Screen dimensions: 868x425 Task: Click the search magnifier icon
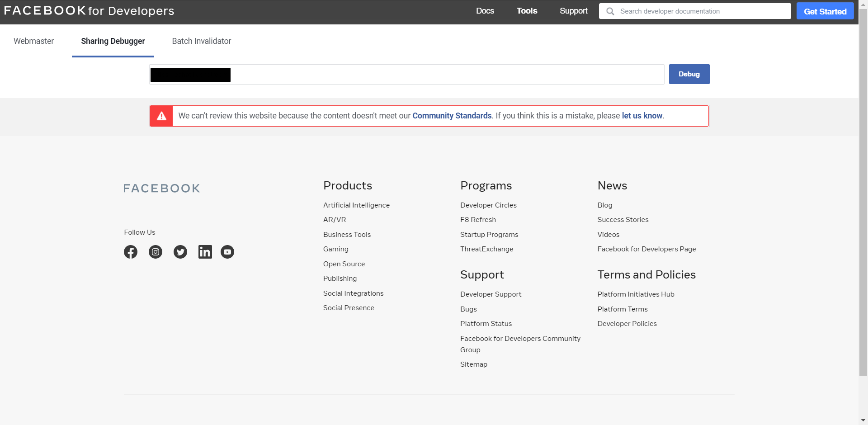[x=610, y=11]
